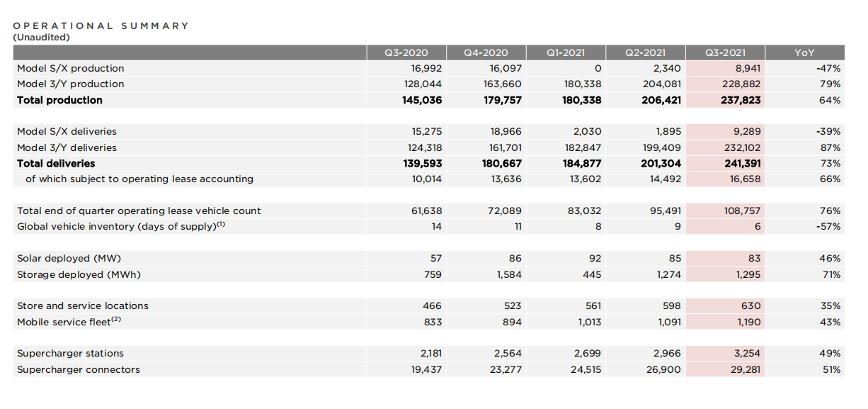Select the '(Unaudited)' subtitle text

click(42, 37)
